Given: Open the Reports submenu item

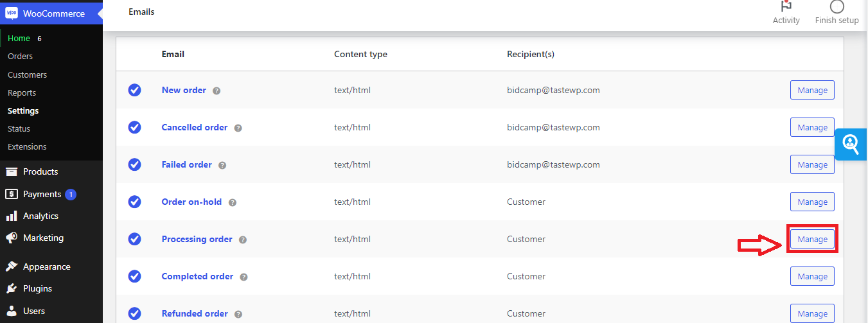Looking at the screenshot, I should tap(22, 93).
